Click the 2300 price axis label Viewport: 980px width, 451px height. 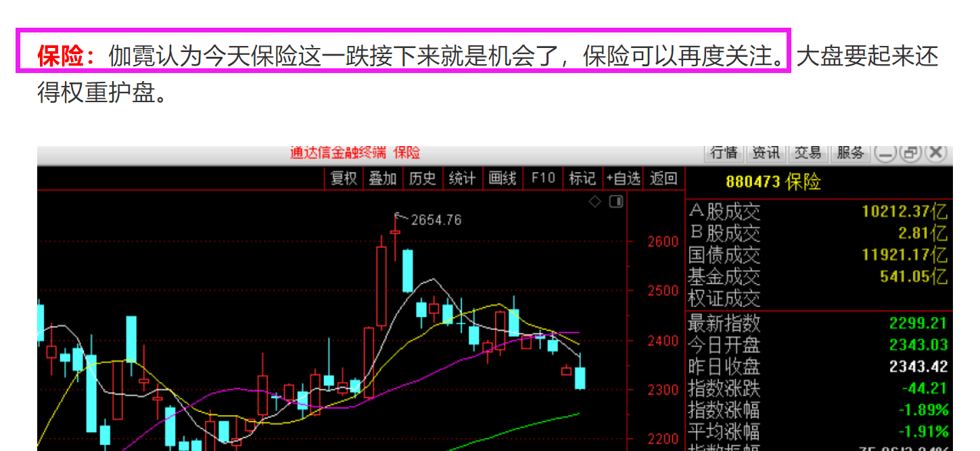tap(663, 389)
